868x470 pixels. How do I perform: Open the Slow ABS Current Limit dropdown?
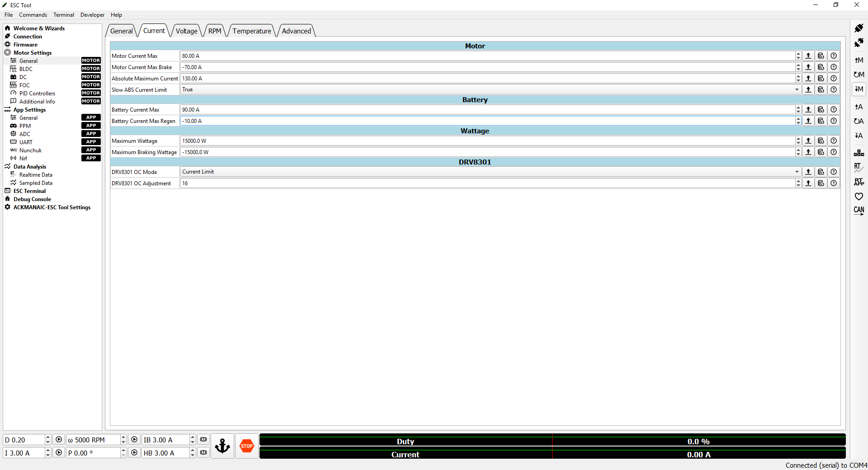coord(797,90)
